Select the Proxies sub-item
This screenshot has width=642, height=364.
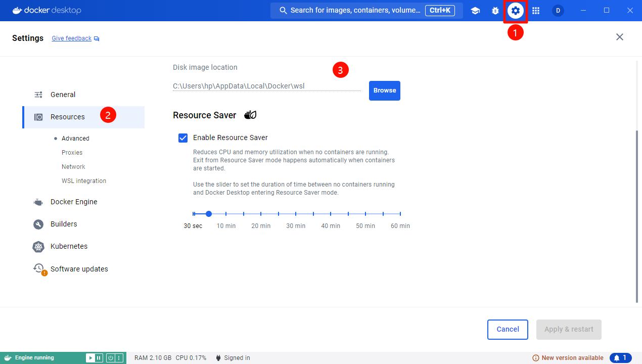point(72,153)
